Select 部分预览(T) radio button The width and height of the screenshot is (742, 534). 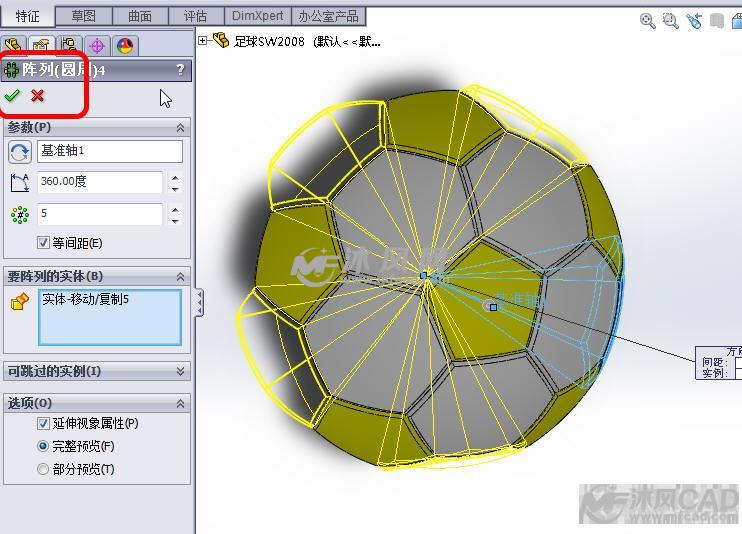point(43,469)
